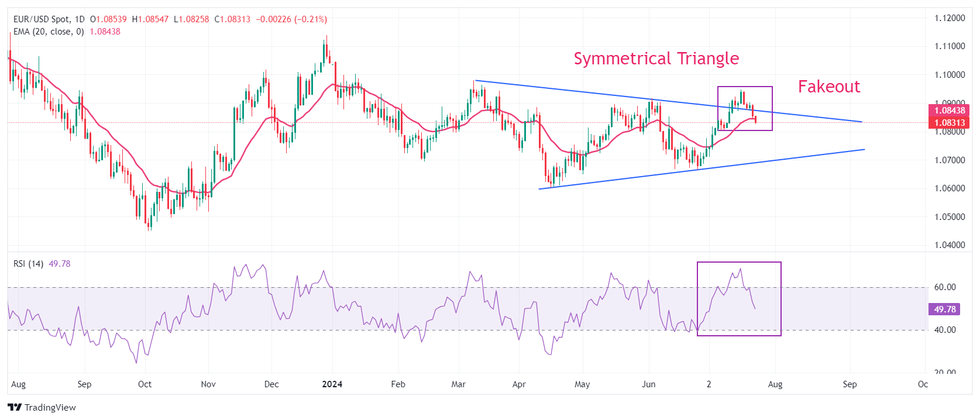Select the 1.04000 price axis label
This screenshot has height=420, width=980.
pos(949,245)
